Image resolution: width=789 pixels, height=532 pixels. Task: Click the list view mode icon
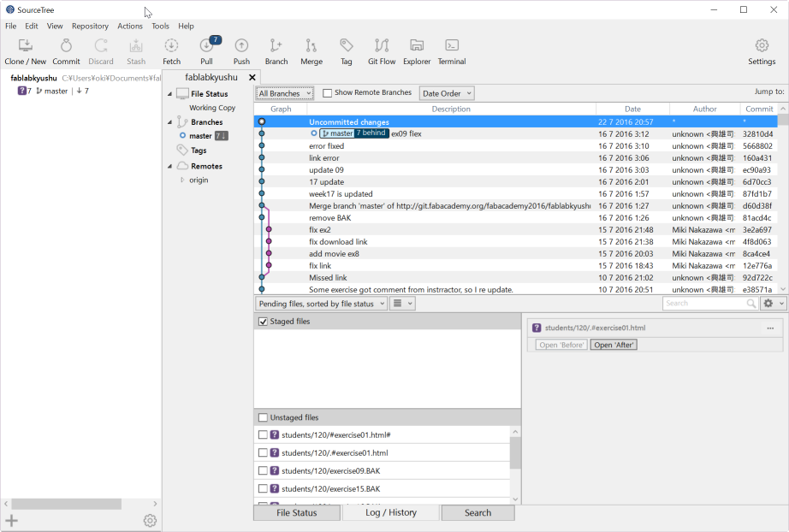tap(398, 304)
